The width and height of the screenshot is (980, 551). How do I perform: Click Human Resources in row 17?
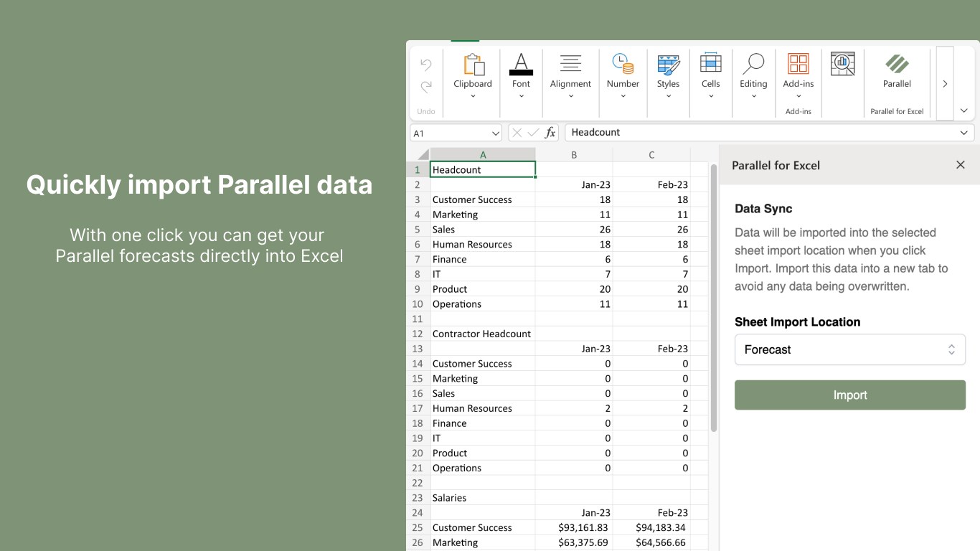click(483, 408)
